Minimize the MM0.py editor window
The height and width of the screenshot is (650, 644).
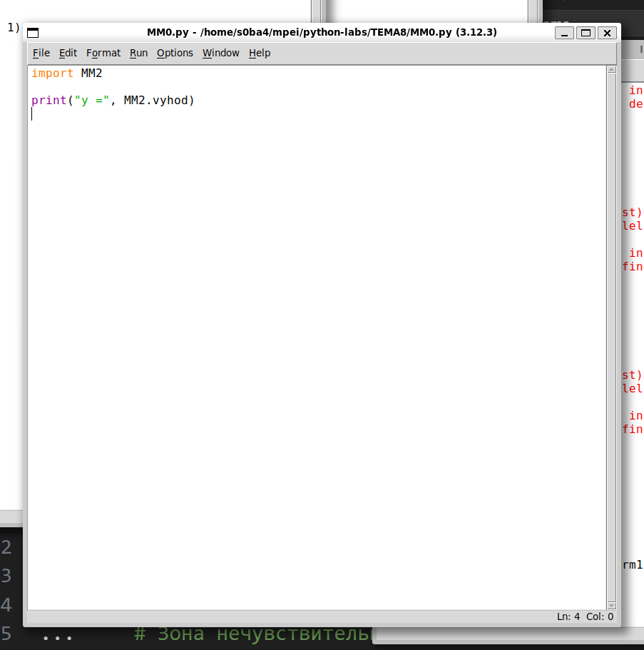pos(564,33)
